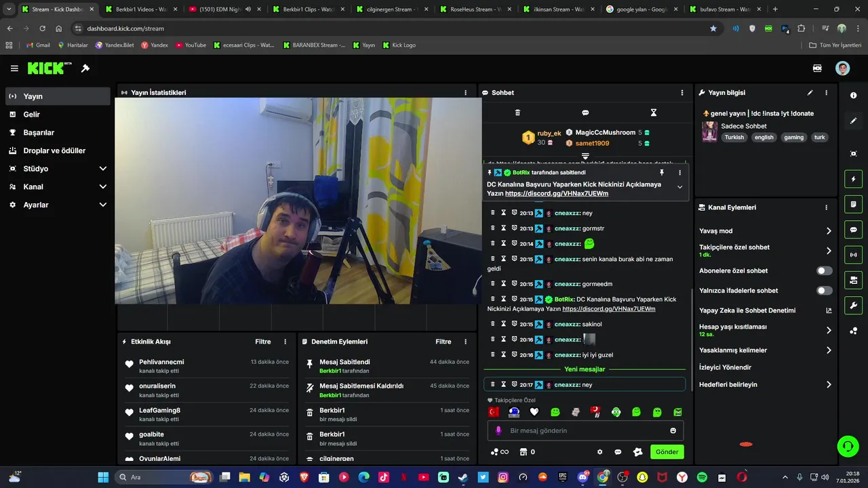Open the Sohbet panel's three-dot menu
Image resolution: width=868 pixels, height=488 pixels.
coord(682,93)
